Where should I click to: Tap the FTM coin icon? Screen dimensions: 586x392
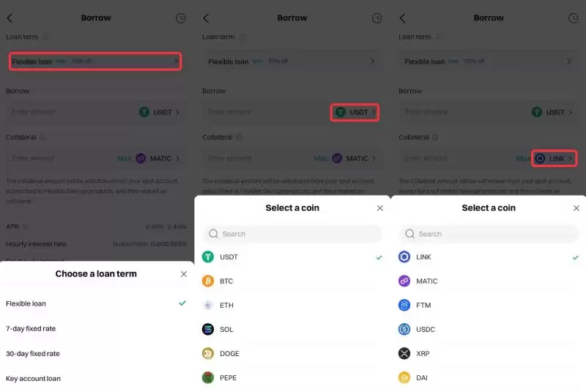404,305
